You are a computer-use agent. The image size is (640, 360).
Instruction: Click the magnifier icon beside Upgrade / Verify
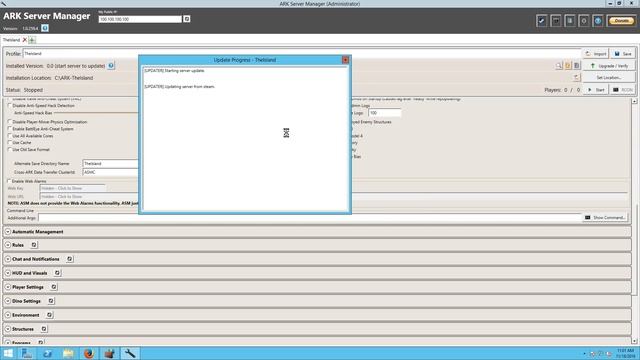pos(559,65)
